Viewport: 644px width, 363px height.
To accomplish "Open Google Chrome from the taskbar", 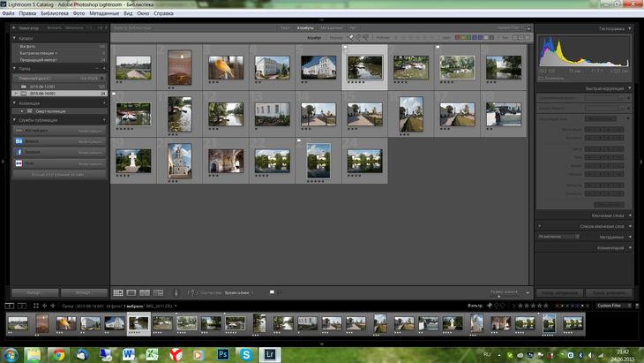I will (58, 354).
